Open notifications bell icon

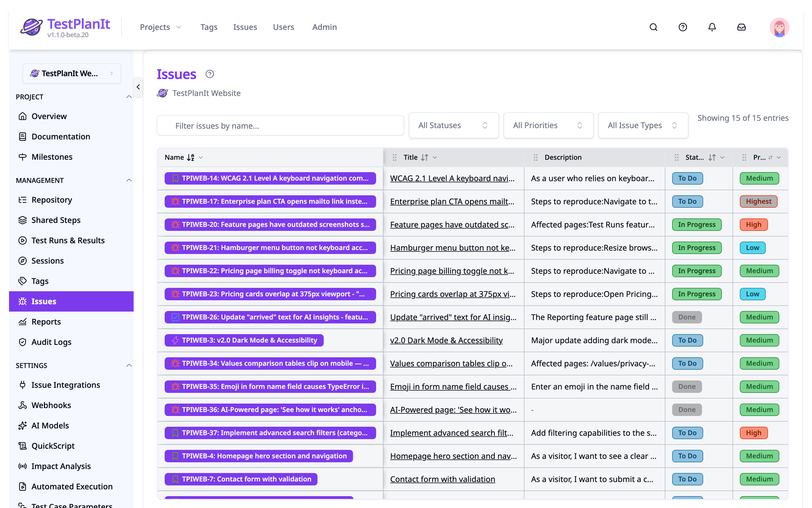point(712,27)
